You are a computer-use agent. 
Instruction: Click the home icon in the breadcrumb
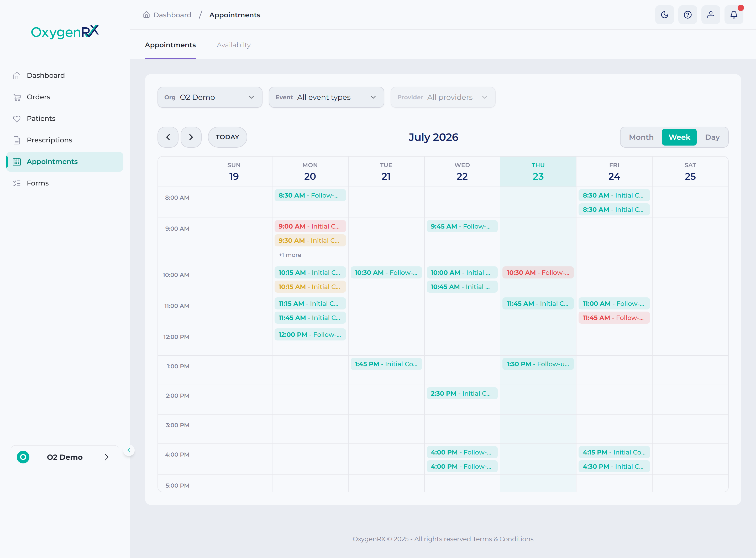(x=146, y=15)
